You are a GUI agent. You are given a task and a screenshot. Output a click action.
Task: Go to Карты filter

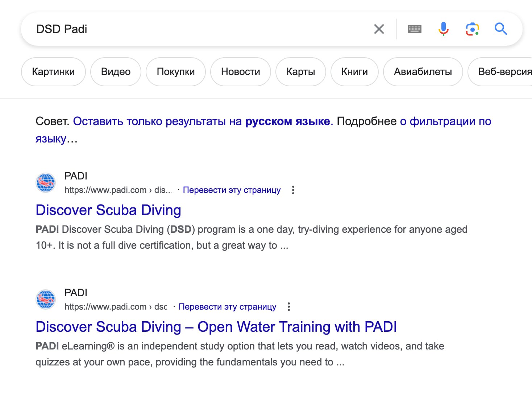click(300, 72)
